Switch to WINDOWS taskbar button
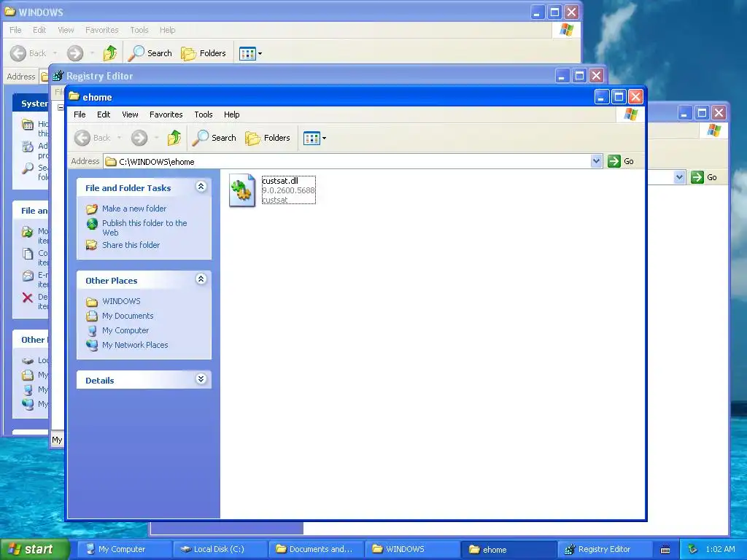The image size is (747, 560). [413, 550]
